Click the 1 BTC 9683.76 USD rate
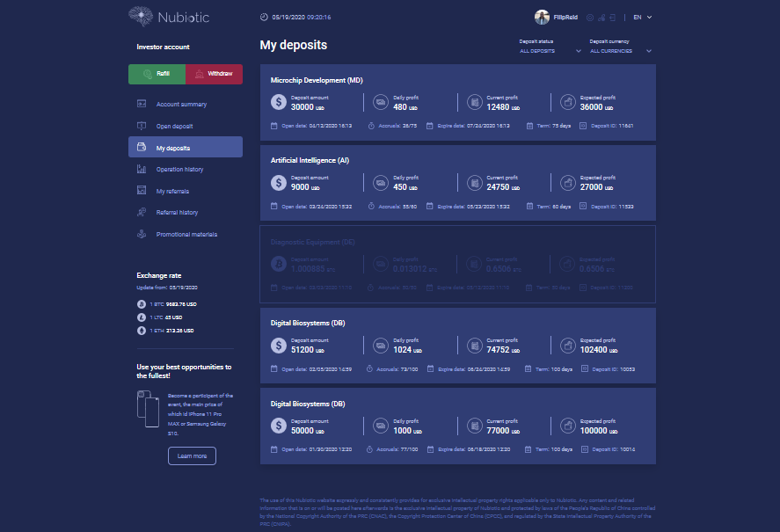The image size is (780, 532). tap(173, 304)
